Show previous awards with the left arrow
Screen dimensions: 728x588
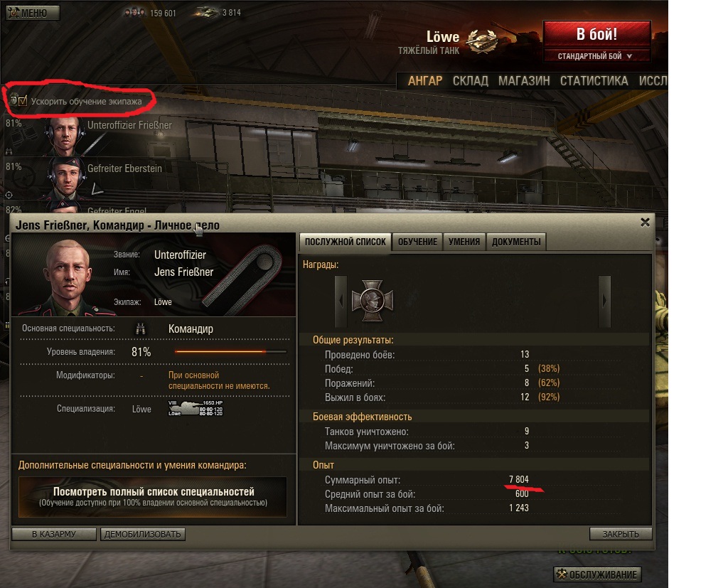[341, 301]
